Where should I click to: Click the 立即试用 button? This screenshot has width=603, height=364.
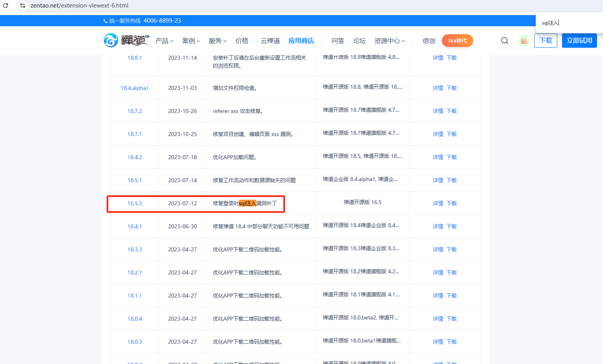[x=579, y=41]
